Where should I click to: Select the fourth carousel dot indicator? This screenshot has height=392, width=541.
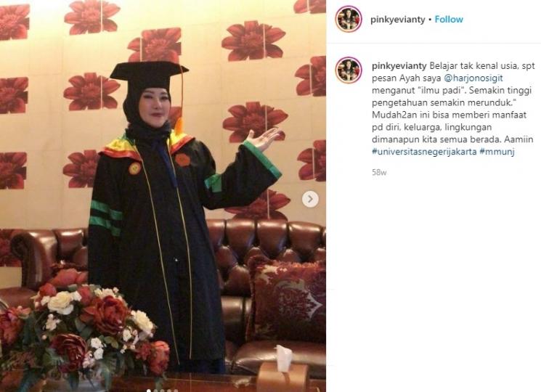coord(169,391)
